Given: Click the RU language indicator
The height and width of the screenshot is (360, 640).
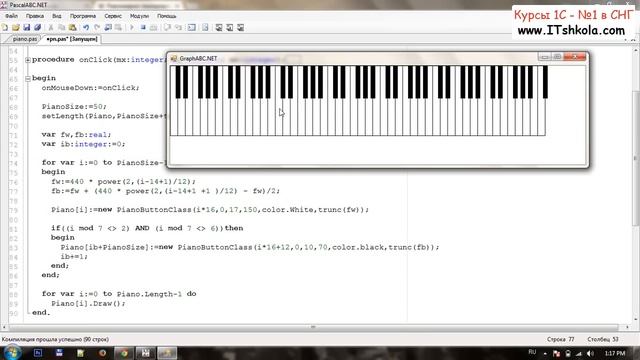Looking at the screenshot, I should click(532, 352).
